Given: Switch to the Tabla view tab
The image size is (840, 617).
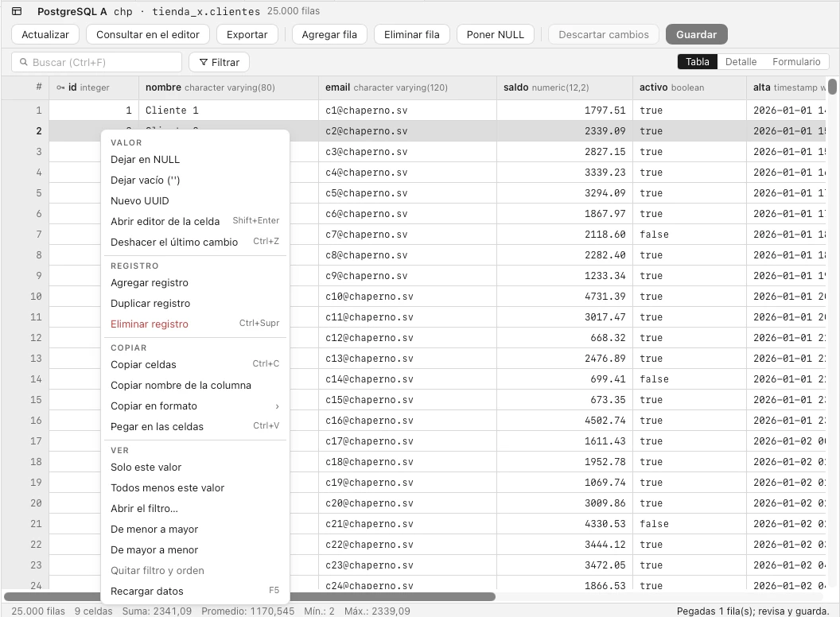Looking at the screenshot, I should click(698, 61).
